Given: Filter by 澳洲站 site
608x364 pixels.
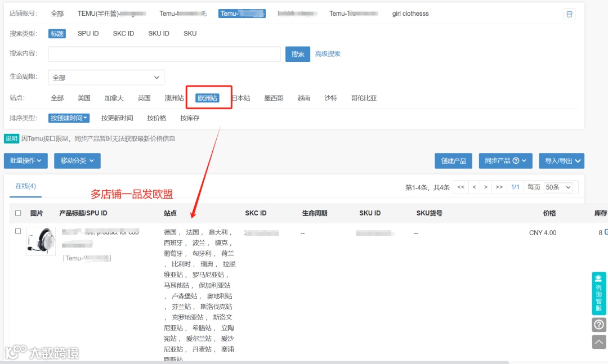Looking at the screenshot, I should tap(174, 98).
